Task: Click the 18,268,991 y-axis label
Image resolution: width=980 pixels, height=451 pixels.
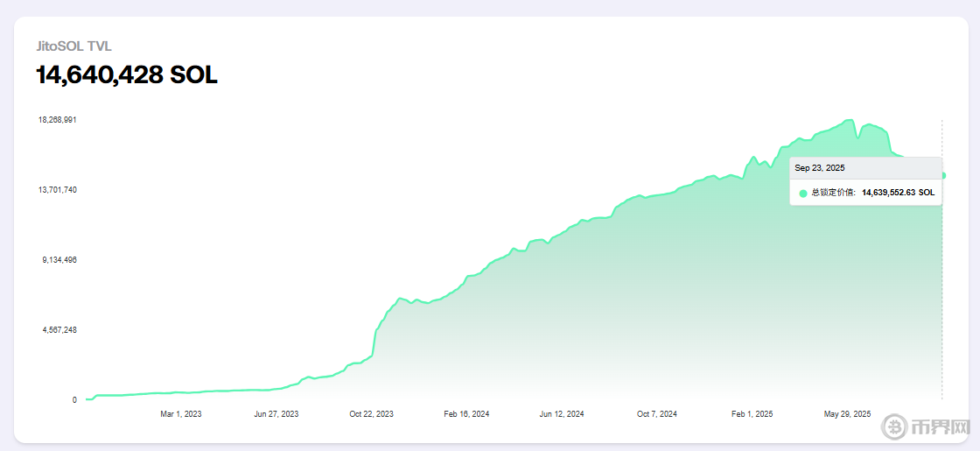Action: tap(57, 120)
